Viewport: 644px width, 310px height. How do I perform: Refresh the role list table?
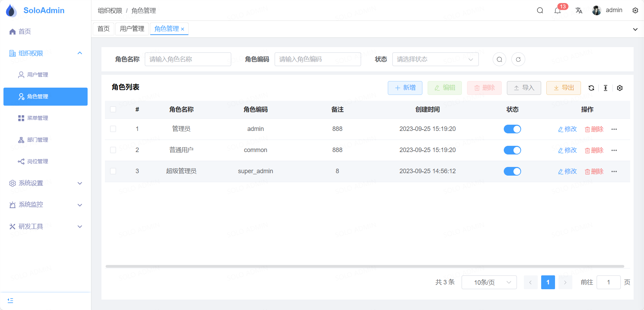point(591,88)
